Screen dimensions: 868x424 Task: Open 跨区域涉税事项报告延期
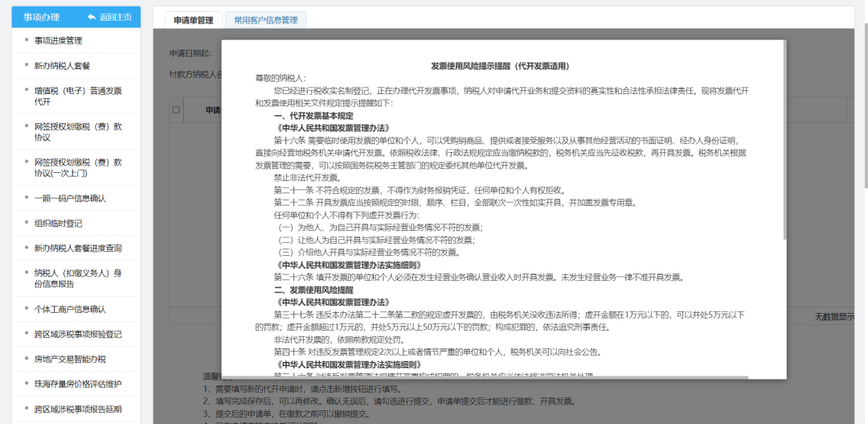point(77,409)
